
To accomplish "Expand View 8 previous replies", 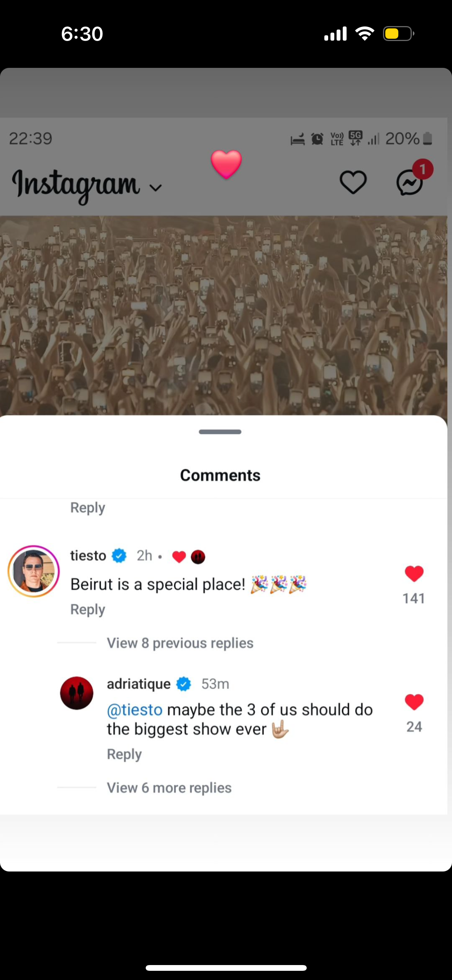I will 180,643.
